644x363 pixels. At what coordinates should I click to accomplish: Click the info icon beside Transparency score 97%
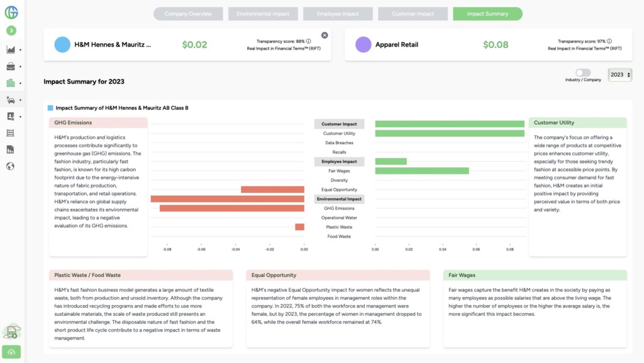[609, 41]
